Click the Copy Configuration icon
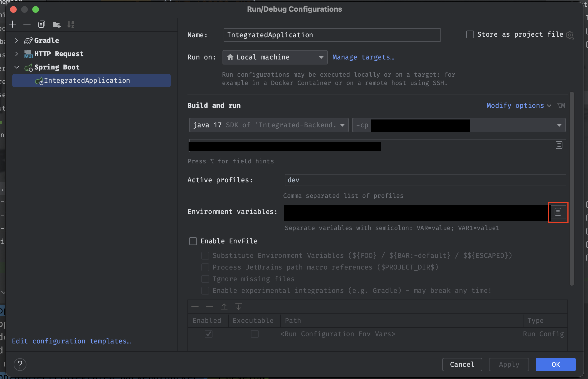 coord(41,24)
